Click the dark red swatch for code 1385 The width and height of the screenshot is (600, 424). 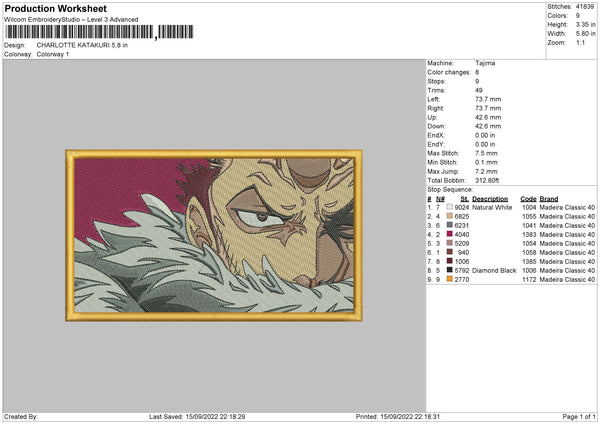[449, 261]
